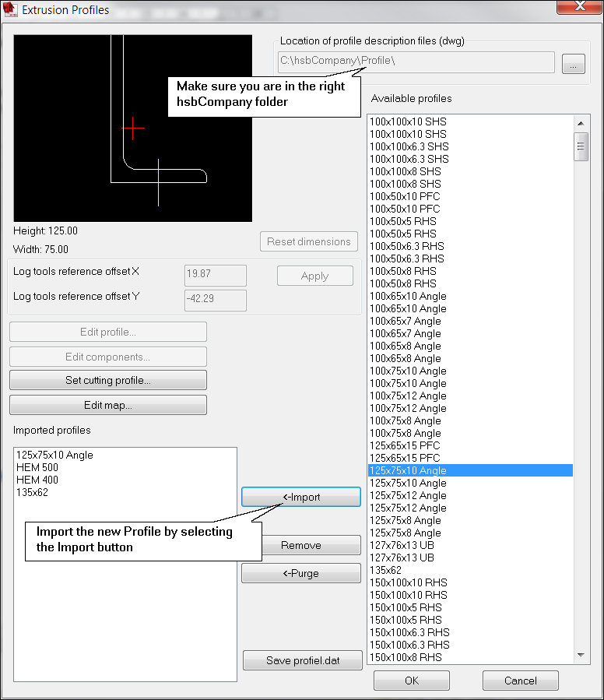604x700 pixels.
Task: Click scroll up arrow of Available profiles list
Action: click(581, 123)
